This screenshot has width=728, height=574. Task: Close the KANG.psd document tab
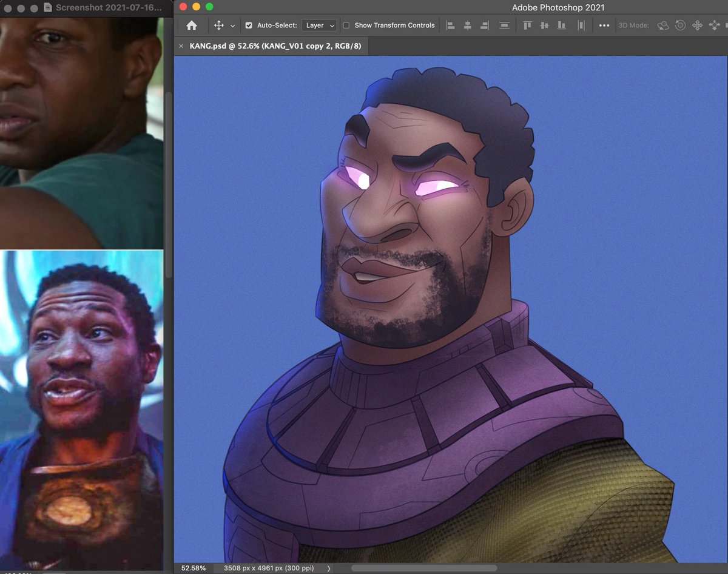pyautogui.click(x=181, y=46)
